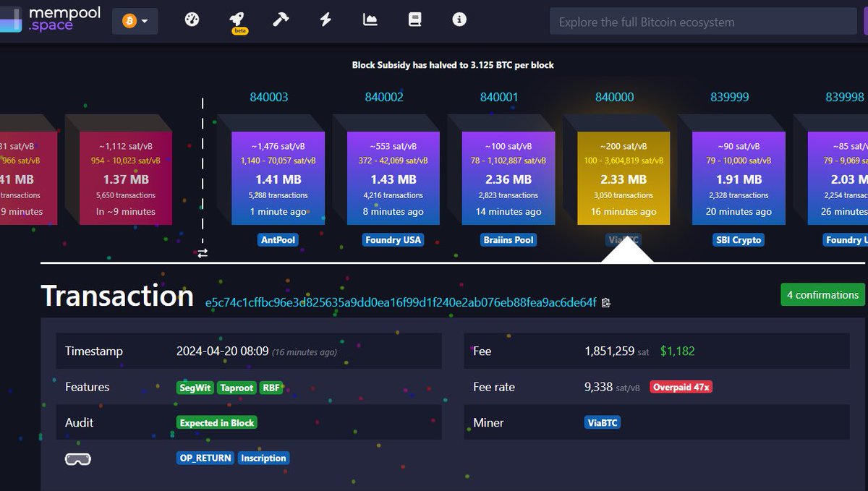Image resolution: width=868 pixels, height=491 pixels.
Task: Open block height 839998 link
Action: 845,97
